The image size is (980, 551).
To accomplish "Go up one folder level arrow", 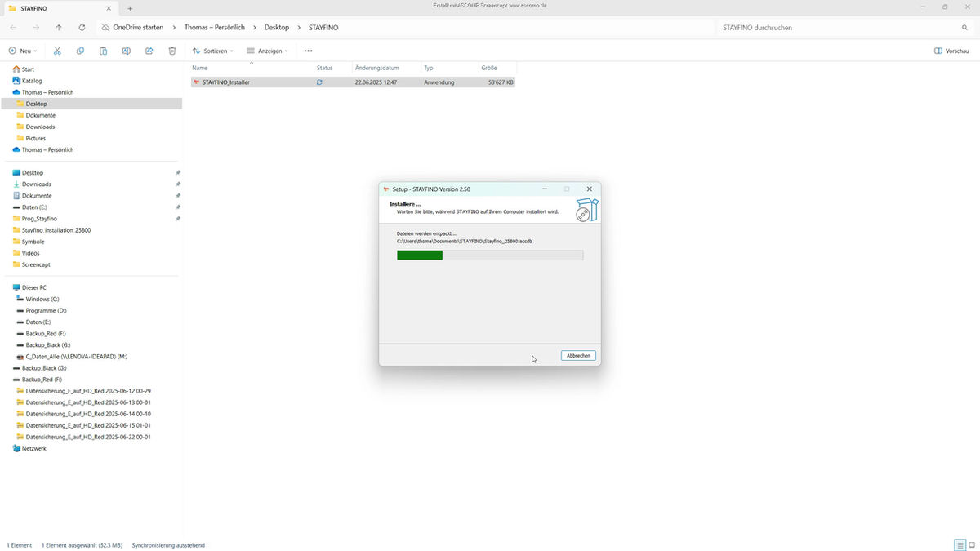I will (x=59, y=27).
